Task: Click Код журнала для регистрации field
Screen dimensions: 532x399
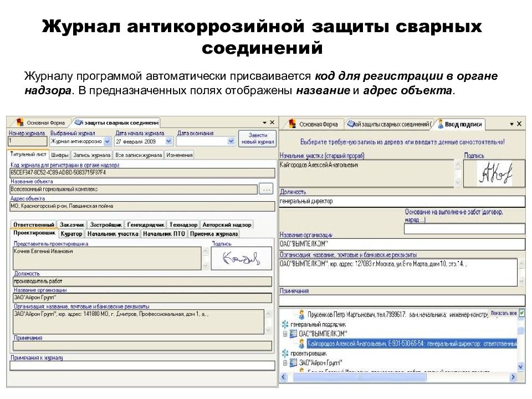Action: pyautogui.click(x=142, y=173)
